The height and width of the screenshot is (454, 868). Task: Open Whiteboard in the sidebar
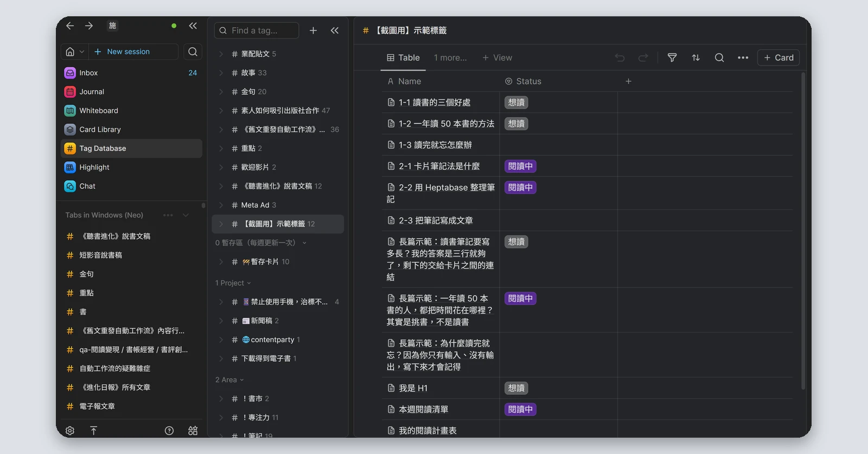point(131,111)
